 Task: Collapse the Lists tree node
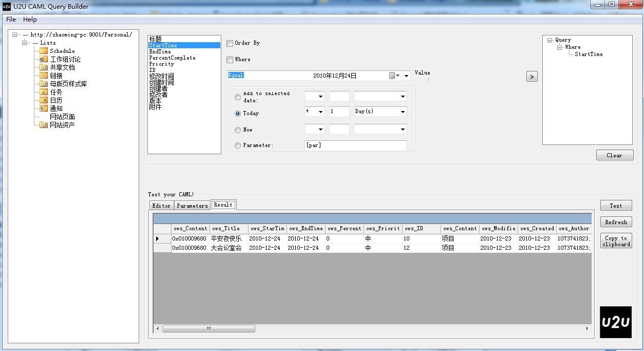tap(25, 43)
